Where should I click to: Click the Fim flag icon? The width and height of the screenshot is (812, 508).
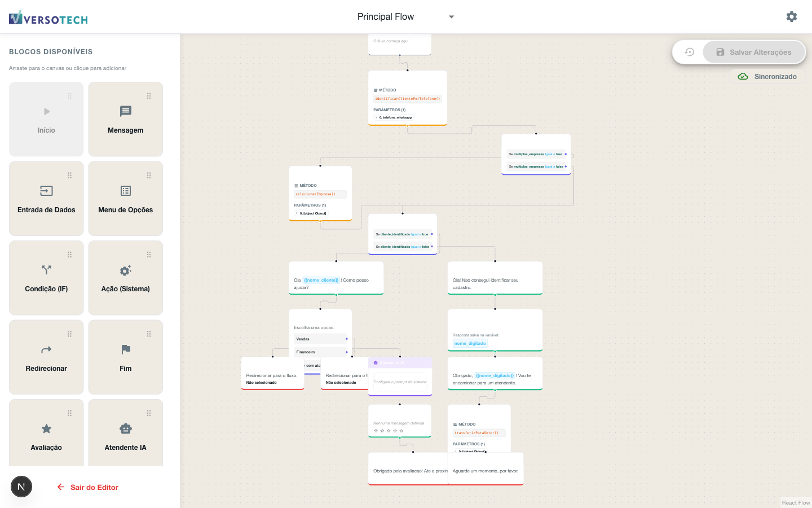tap(125, 349)
